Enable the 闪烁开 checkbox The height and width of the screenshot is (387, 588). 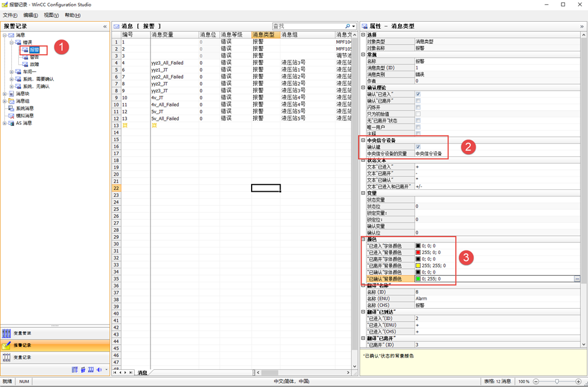pyautogui.click(x=417, y=107)
